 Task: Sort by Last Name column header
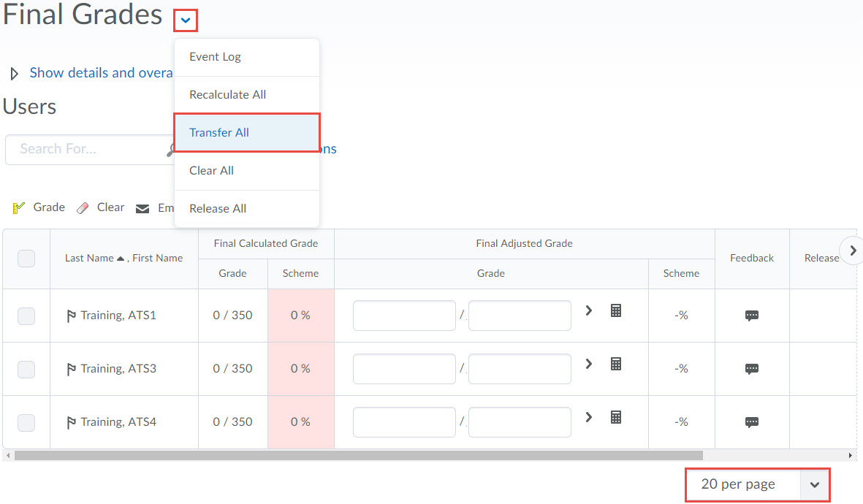89,259
